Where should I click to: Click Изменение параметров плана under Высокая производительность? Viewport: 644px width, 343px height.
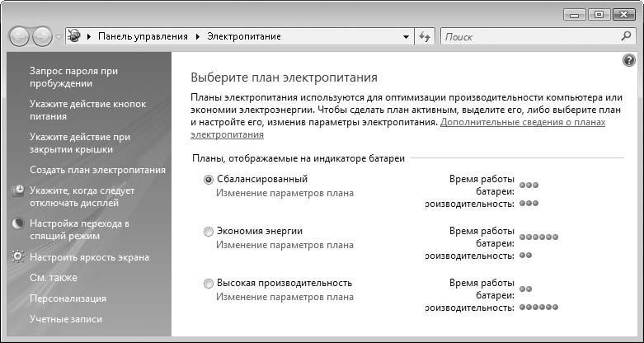pos(284,297)
